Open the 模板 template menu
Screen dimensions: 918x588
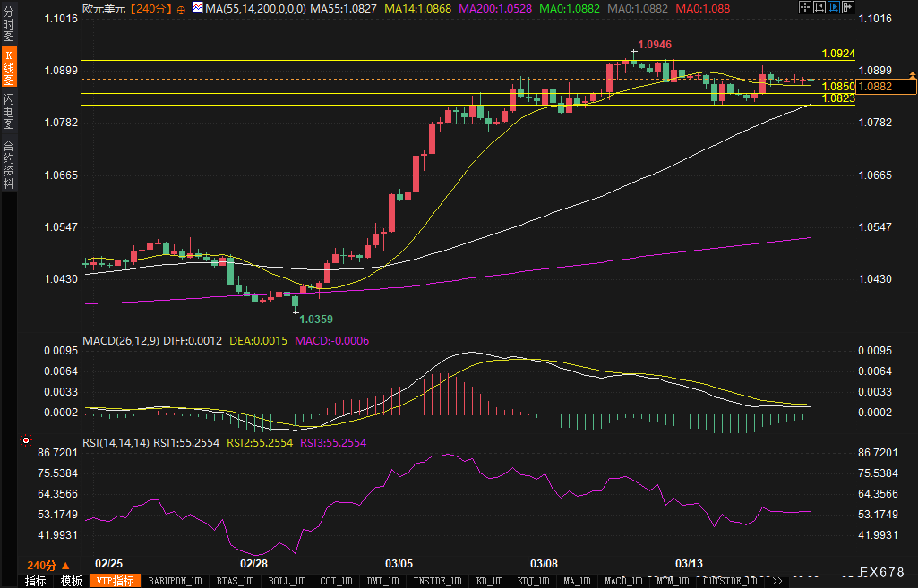pyautogui.click(x=71, y=581)
